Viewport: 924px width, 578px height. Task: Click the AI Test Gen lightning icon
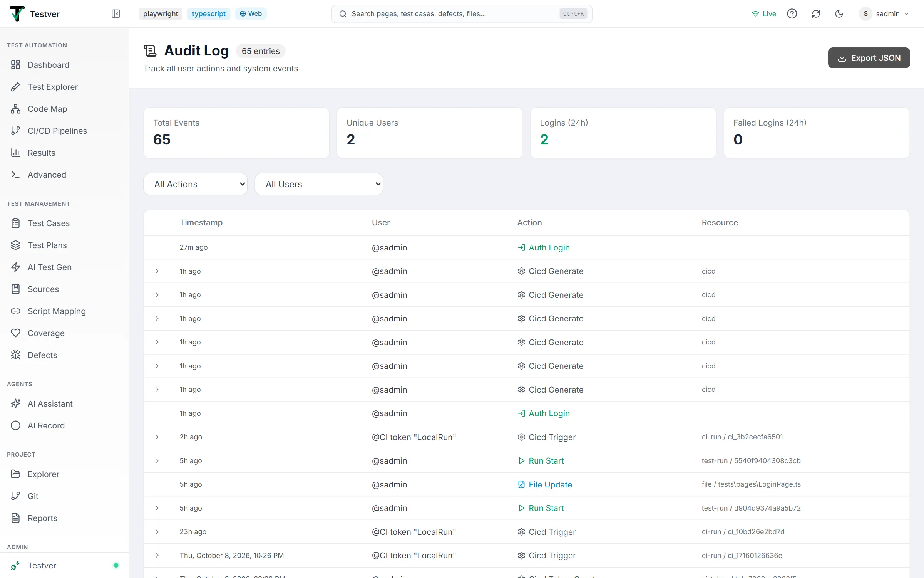[15, 267]
